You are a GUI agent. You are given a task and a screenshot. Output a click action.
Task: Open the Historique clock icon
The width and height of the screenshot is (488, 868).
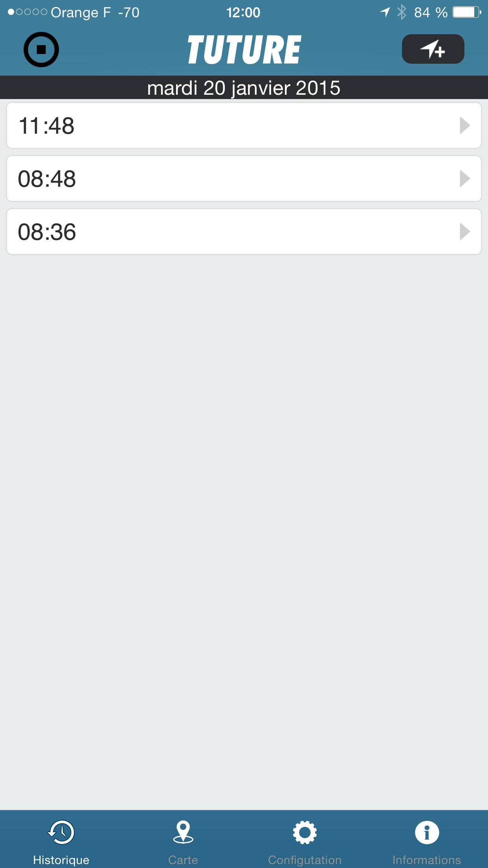click(x=61, y=832)
